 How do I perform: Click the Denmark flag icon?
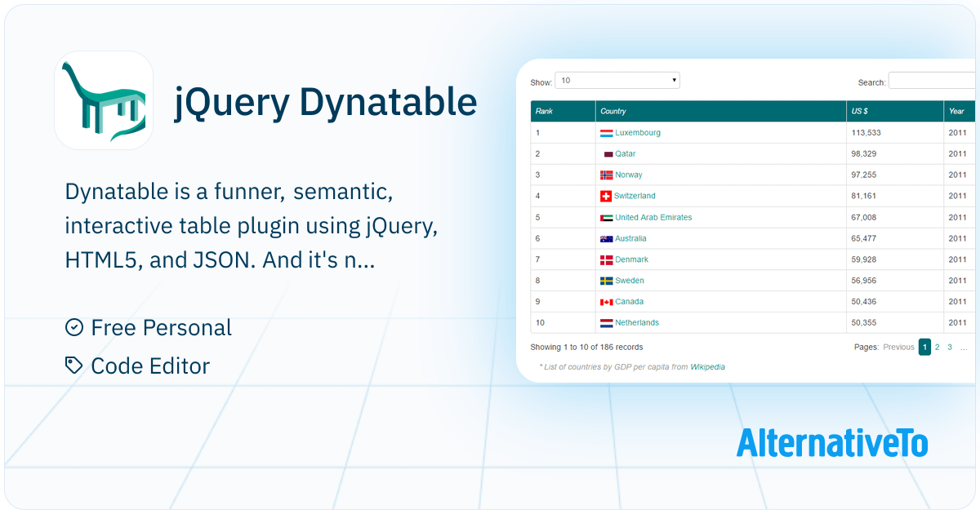pyautogui.click(x=607, y=259)
